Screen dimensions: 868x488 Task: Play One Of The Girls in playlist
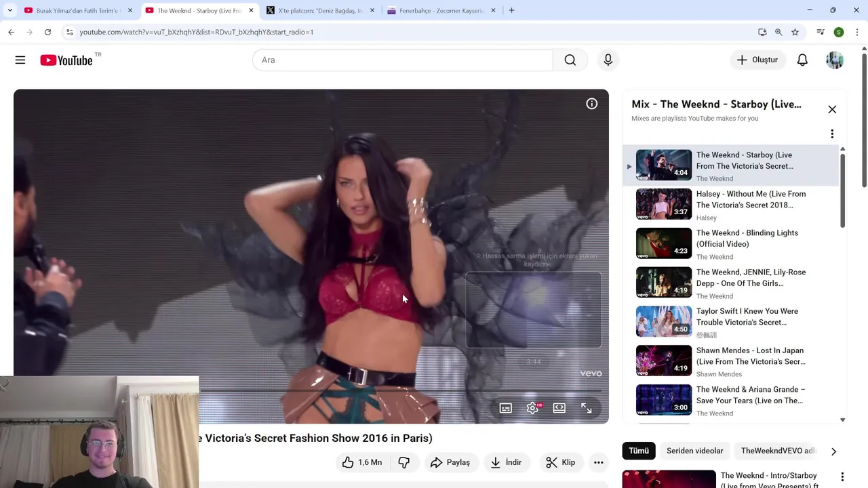point(730,283)
